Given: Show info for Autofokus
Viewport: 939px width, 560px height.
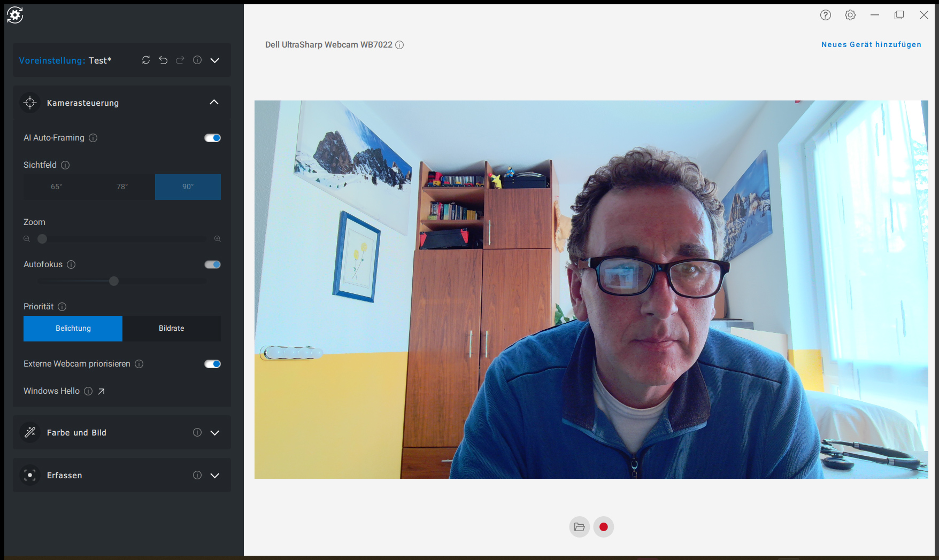Looking at the screenshot, I should point(71,265).
